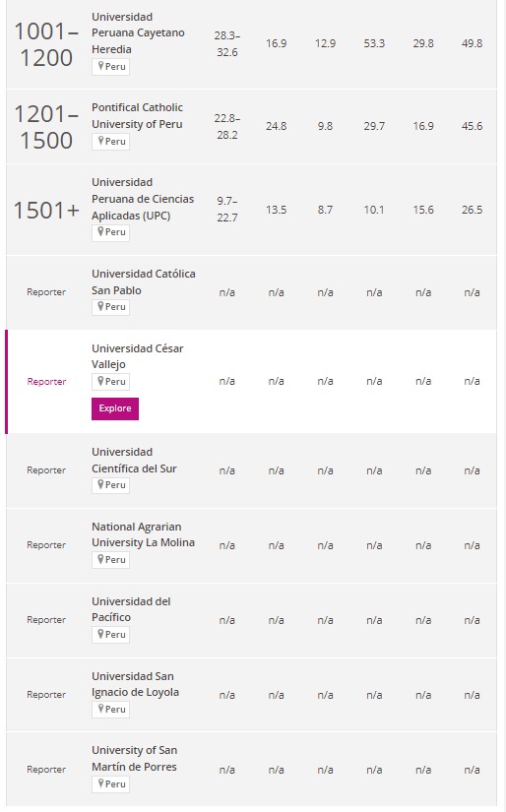
Task: Click Peru location tag under César Vallejo
Action: click(x=111, y=382)
